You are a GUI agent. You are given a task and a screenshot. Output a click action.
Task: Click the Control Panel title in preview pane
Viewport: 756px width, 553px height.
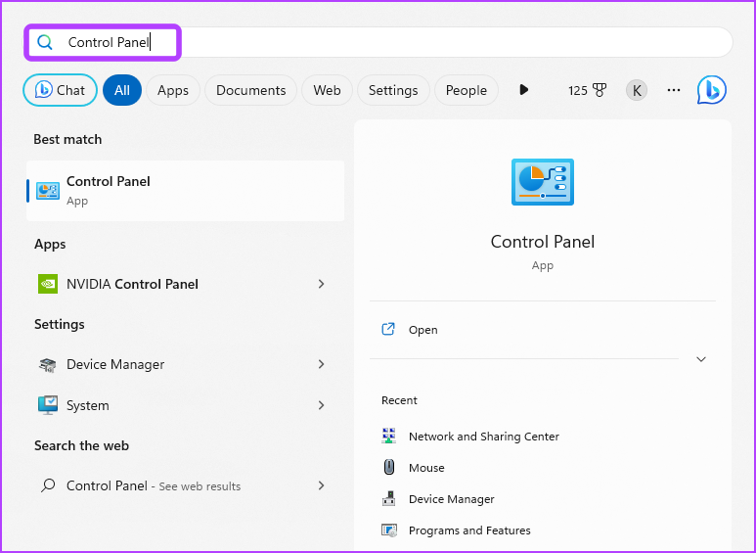(x=543, y=242)
